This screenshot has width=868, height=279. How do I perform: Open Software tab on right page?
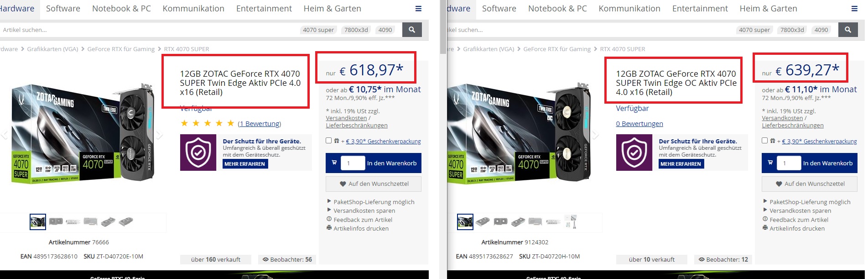pyautogui.click(x=499, y=9)
